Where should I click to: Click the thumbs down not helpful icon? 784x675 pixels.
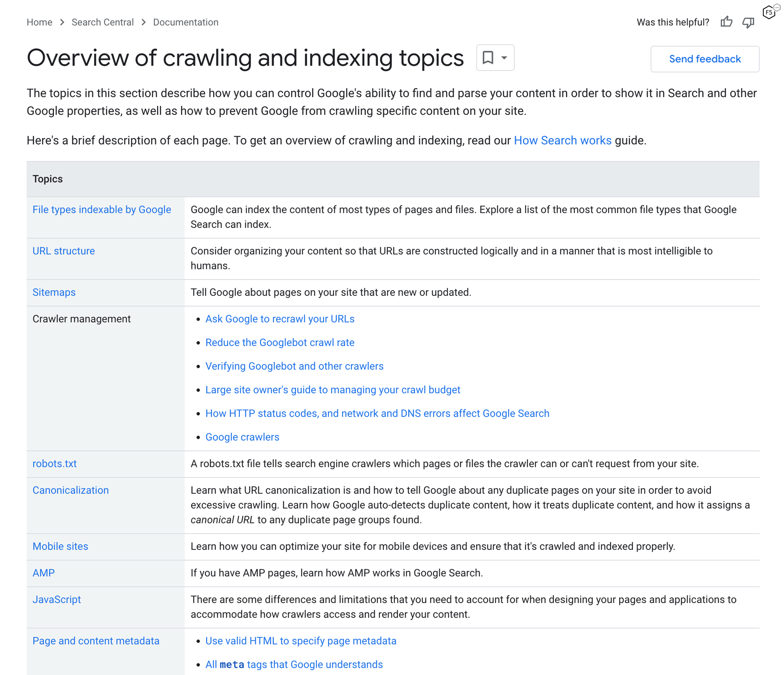pyautogui.click(x=748, y=22)
